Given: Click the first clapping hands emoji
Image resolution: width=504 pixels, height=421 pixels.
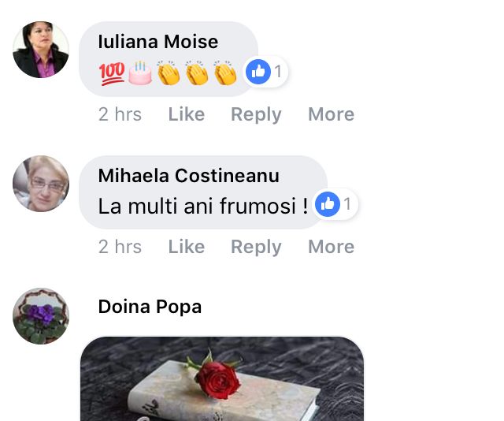Looking at the screenshot, I should [169, 73].
